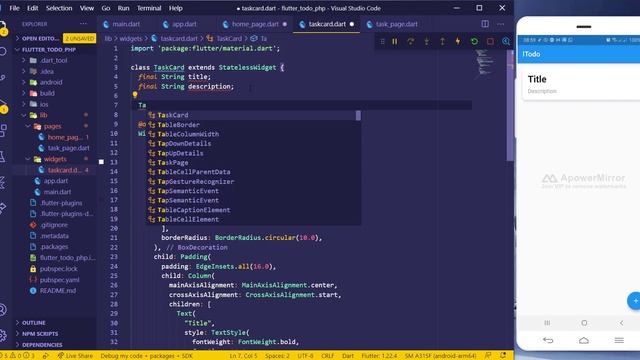The width and height of the screenshot is (640, 360).
Task: Split the editor to the right
Action: tap(485, 24)
